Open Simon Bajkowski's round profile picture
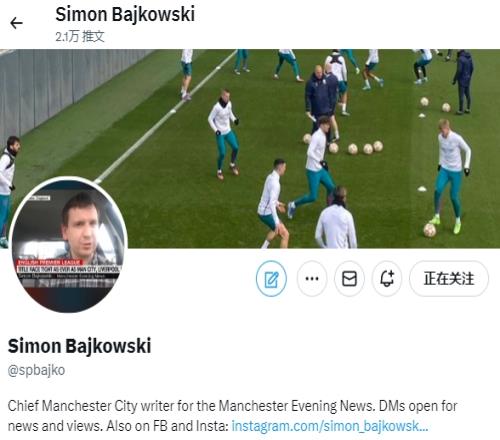Viewport: 500px width, 440px height. (69, 245)
